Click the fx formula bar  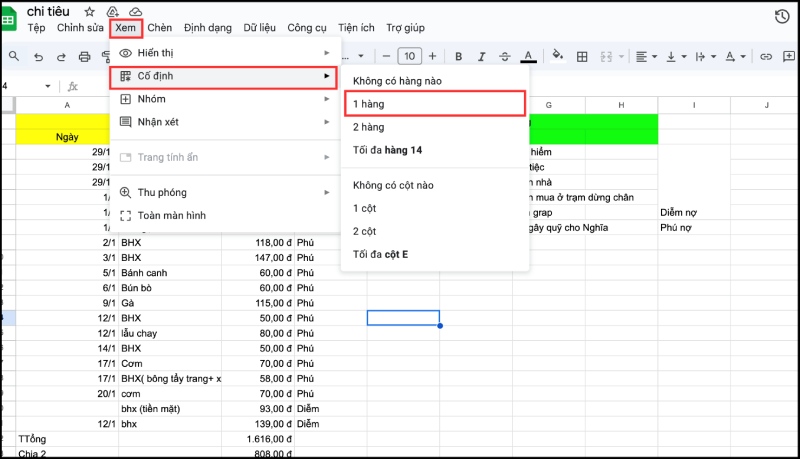(x=73, y=86)
